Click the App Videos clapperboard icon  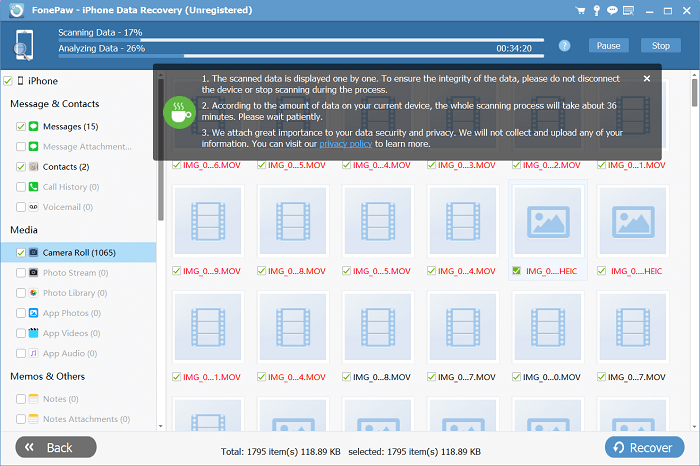click(x=33, y=333)
